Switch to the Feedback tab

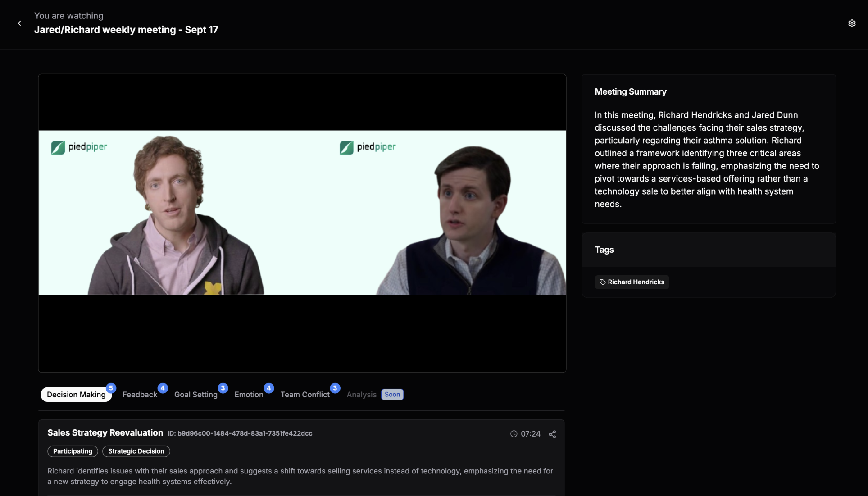pos(140,395)
